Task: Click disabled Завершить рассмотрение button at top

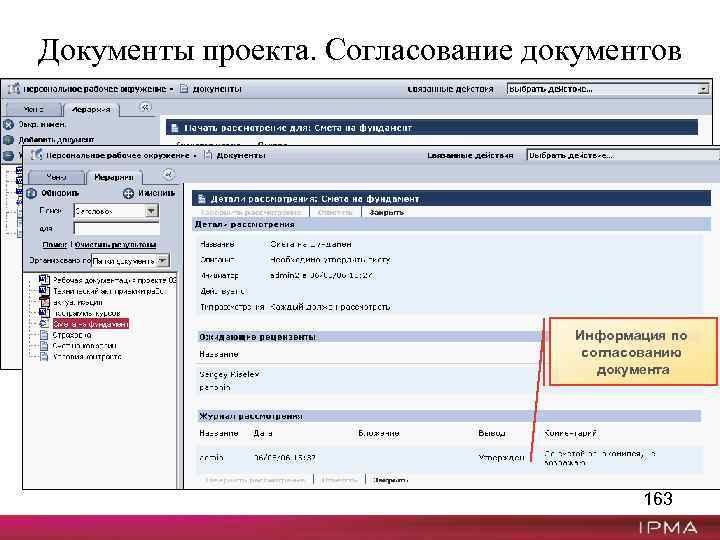Action: click(x=251, y=212)
